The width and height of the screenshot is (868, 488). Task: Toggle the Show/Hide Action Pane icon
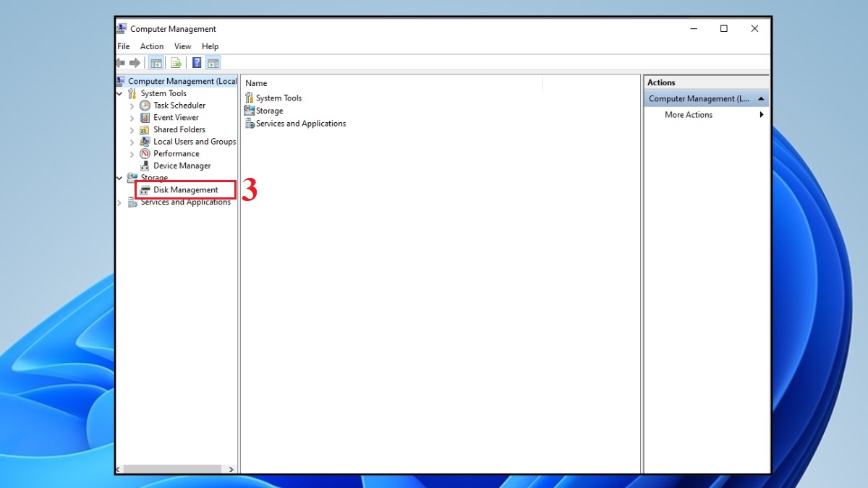click(x=213, y=62)
